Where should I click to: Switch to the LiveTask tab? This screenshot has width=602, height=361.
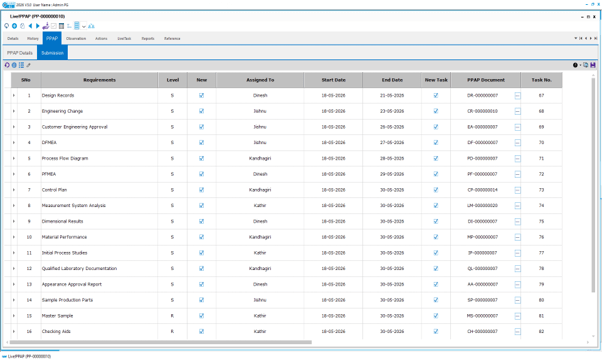point(124,39)
